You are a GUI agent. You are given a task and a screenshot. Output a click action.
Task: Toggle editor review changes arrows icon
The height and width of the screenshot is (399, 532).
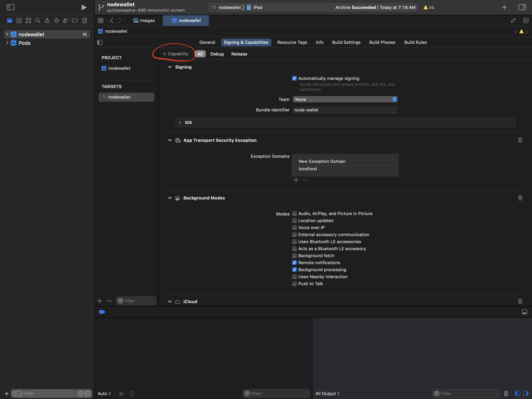513,20
